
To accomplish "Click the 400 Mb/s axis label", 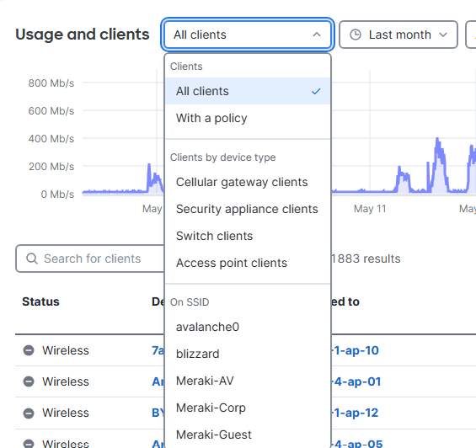I will [x=51, y=139].
